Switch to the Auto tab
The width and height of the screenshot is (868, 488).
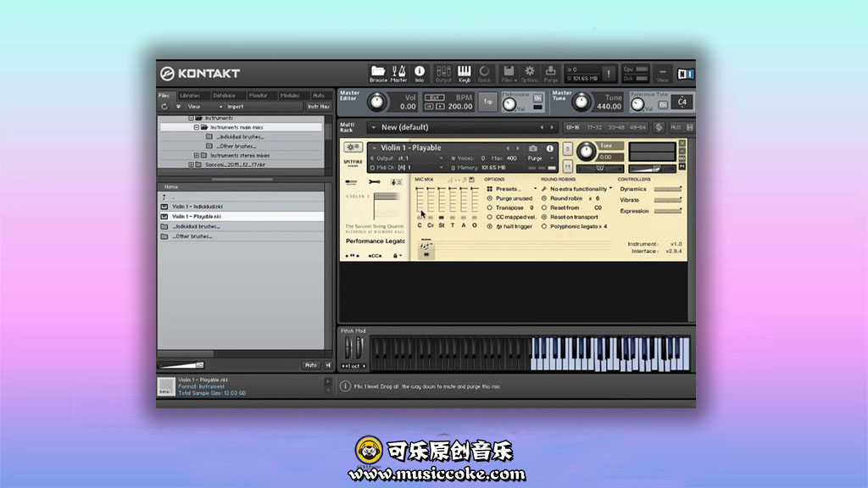[319, 96]
